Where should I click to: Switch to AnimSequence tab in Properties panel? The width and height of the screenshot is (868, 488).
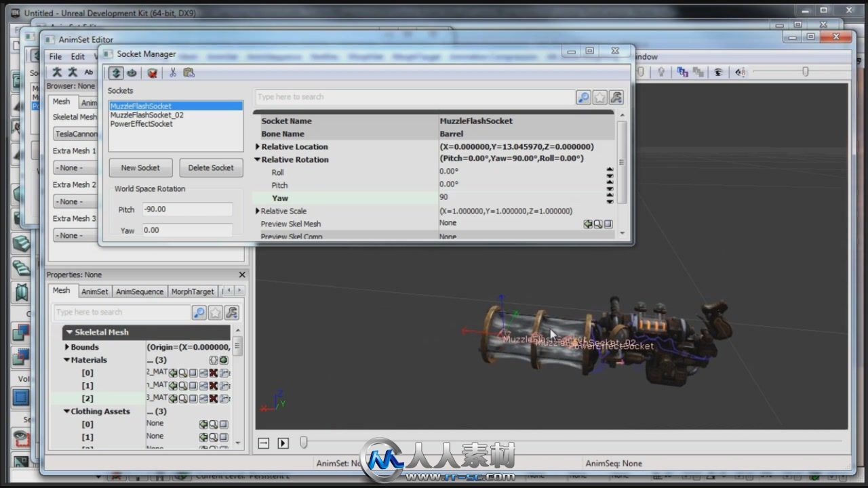(x=140, y=291)
